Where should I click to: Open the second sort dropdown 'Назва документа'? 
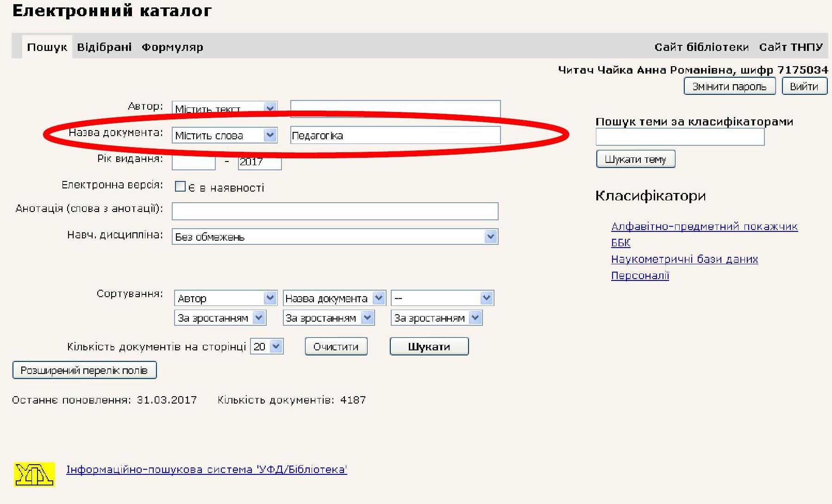pyautogui.click(x=334, y=298)
